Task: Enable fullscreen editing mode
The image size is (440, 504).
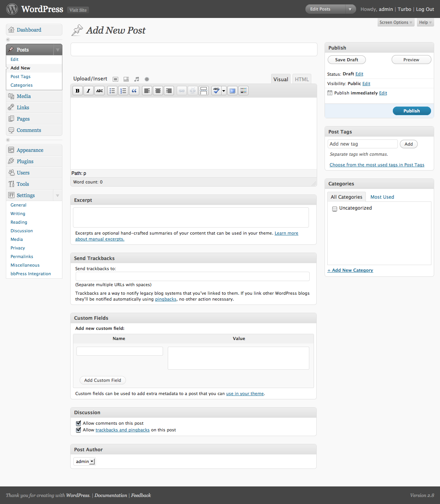Action: (x=232, y=91)
